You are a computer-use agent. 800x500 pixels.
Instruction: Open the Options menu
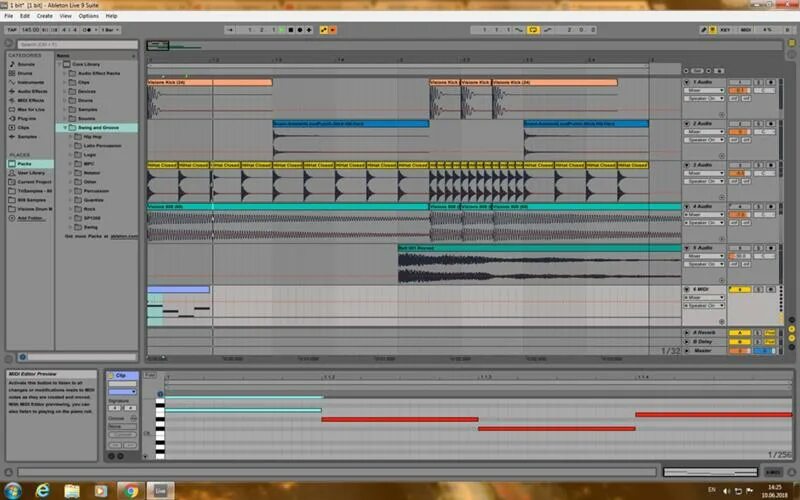coord(89,16)
